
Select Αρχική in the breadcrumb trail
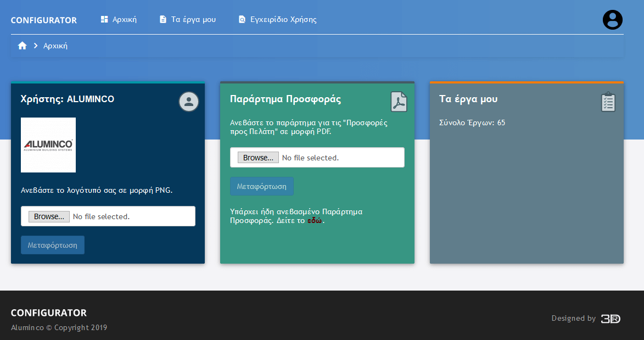point(55,46)
